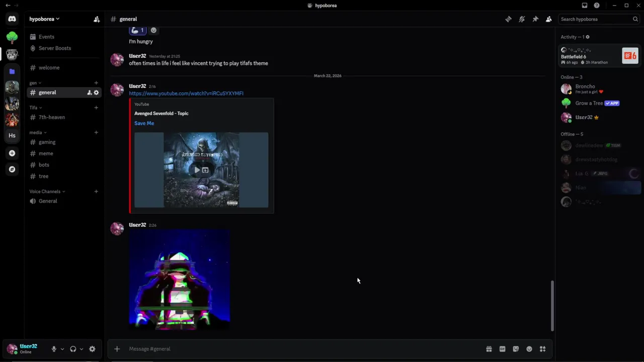Open the sticker picker icon
Screen dimensions: 644x362
tap(516, 349)
